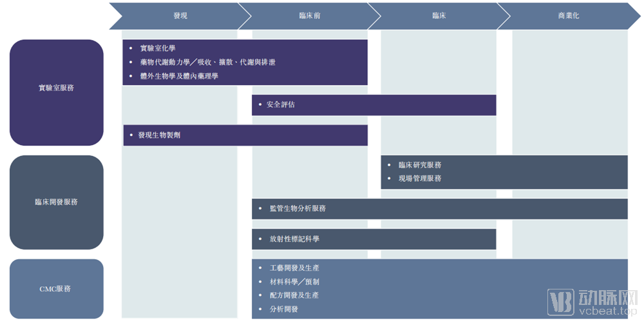
Task: Click the 配方開發及生產 item
Action: [x=294, y=295]
